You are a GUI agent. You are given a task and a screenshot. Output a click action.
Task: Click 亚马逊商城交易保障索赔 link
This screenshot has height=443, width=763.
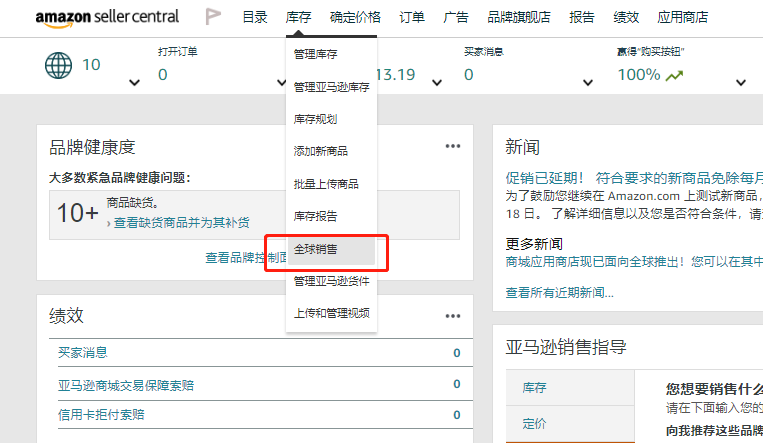pyautogui.click(x=126, y=385)
